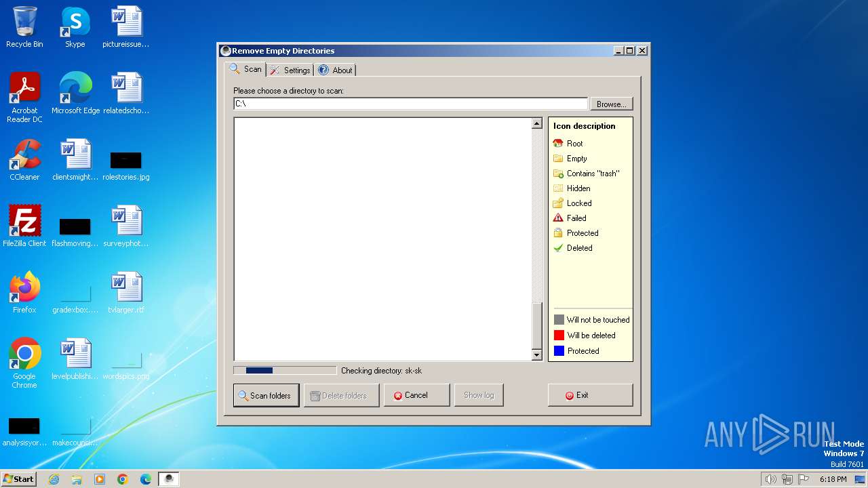Click the gray 'Will not be touched' swatch
Image resolution: width=868 pixels, height=488 pixels.
559,320
